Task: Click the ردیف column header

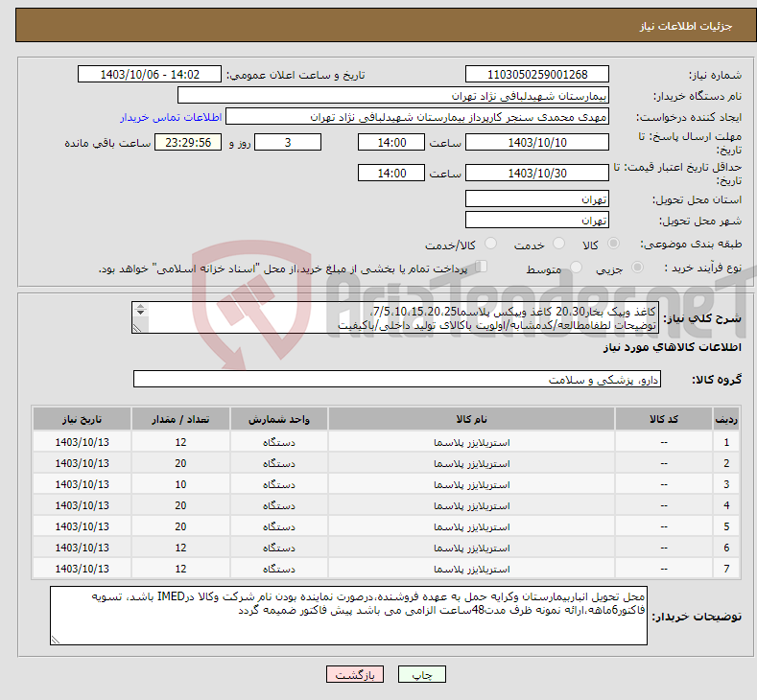Action: [x=725, y=419]
